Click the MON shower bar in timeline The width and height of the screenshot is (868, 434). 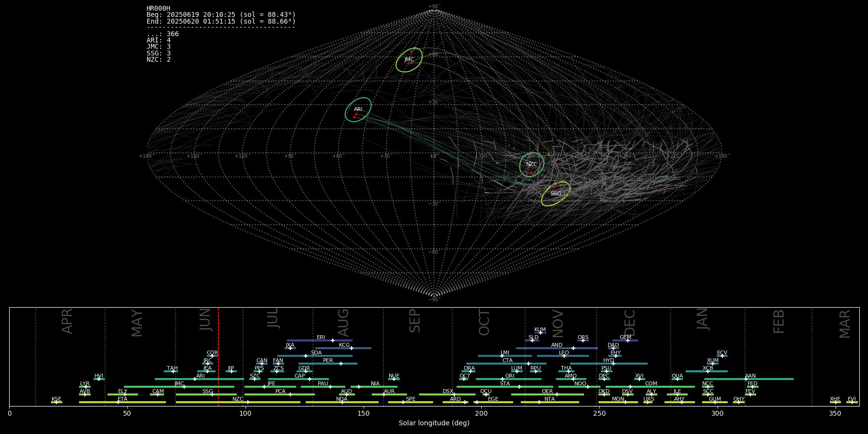tap(618, 402)
